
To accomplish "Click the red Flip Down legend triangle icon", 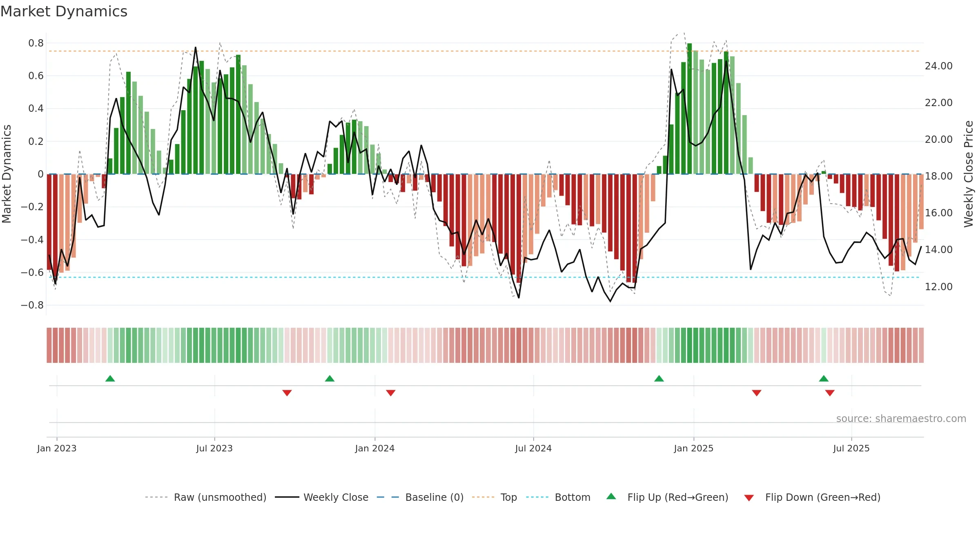I will (749, 498).
